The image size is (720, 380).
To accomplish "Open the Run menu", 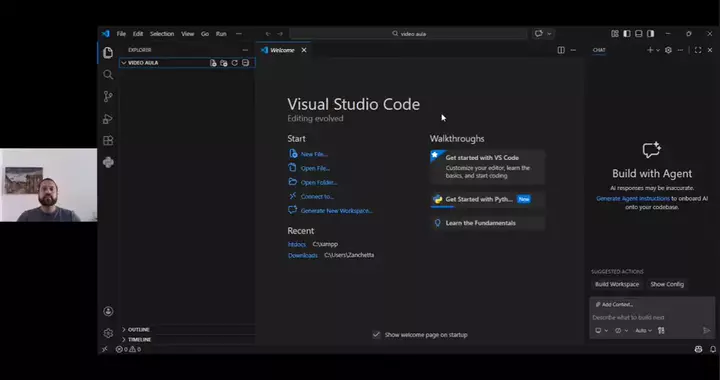I will coord(221,34).
